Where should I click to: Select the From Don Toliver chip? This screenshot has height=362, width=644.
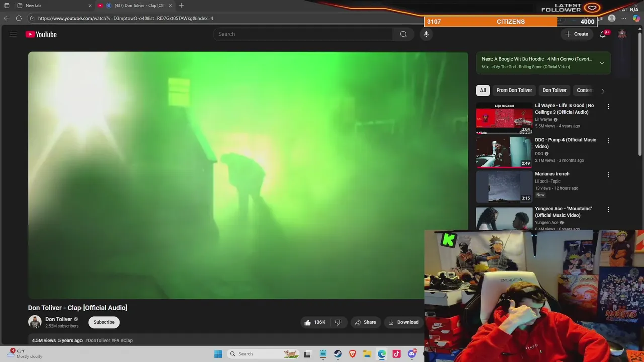tap(514, 90)
